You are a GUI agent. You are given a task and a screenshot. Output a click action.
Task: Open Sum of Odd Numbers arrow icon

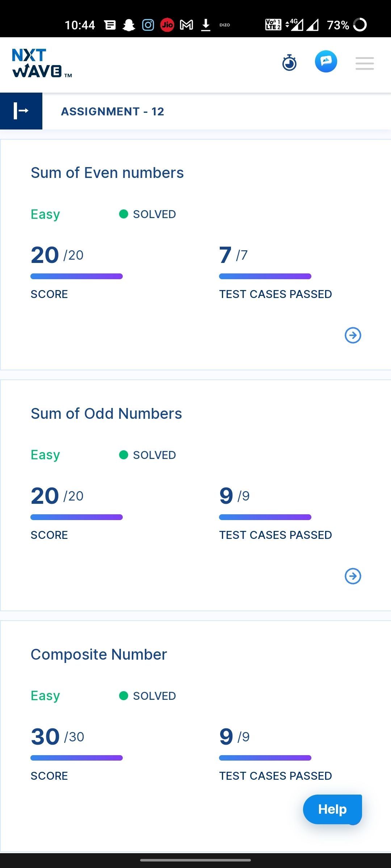[x=353, y=576]
